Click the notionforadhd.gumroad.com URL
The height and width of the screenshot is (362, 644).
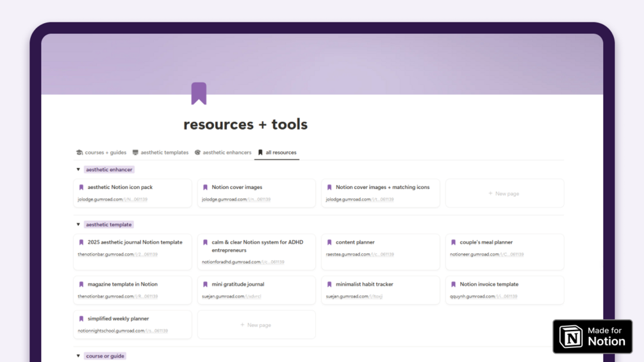(x=243, y=262)
